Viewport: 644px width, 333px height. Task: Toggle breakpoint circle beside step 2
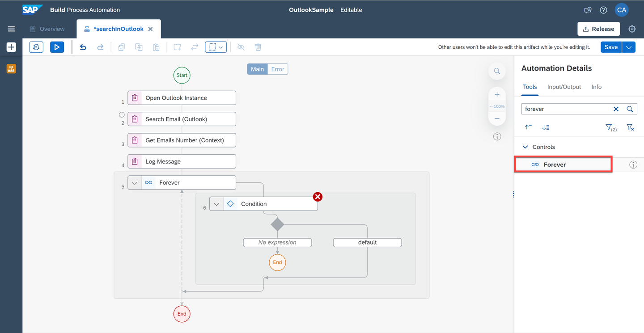click(x=122, y=115)
